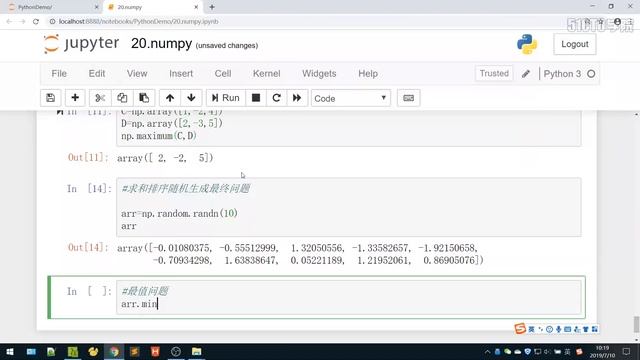Open the Insert menu

181,73
